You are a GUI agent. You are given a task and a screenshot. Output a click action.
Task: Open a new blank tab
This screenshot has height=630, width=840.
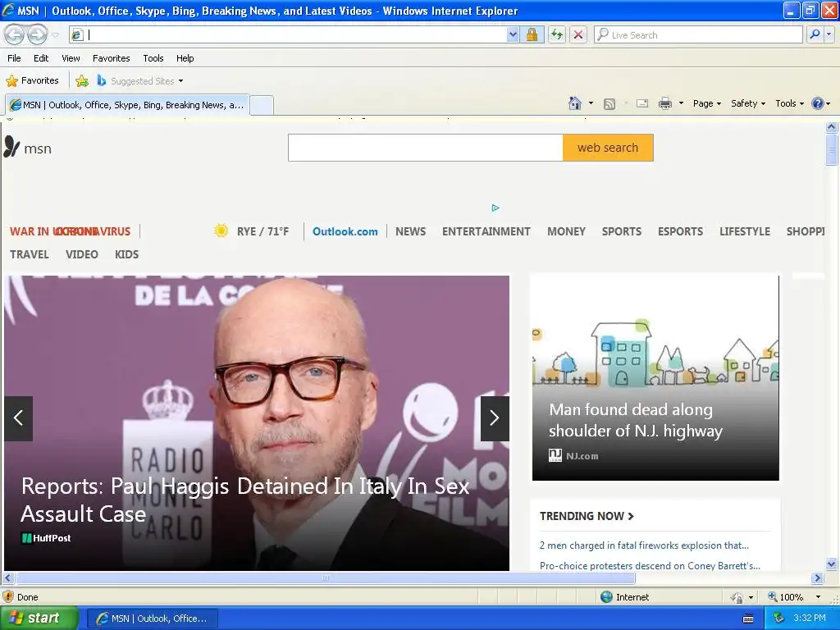tap(262, 105)
